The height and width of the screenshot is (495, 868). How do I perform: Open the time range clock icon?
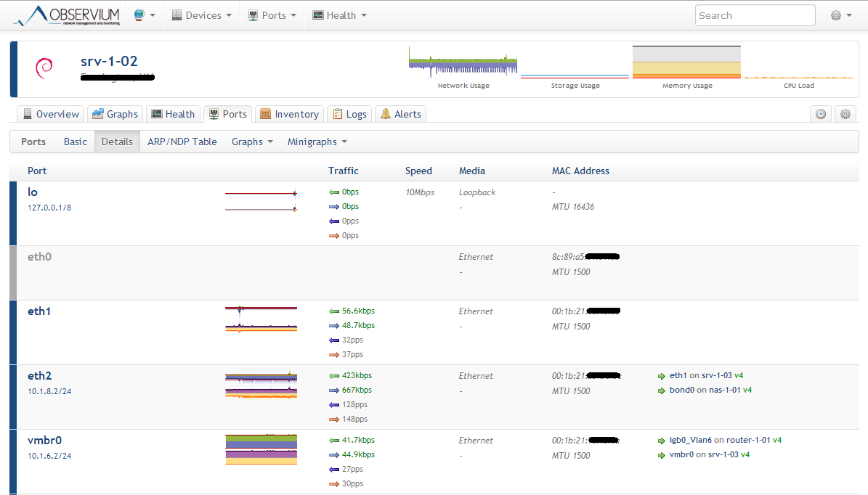click(821, 114)
